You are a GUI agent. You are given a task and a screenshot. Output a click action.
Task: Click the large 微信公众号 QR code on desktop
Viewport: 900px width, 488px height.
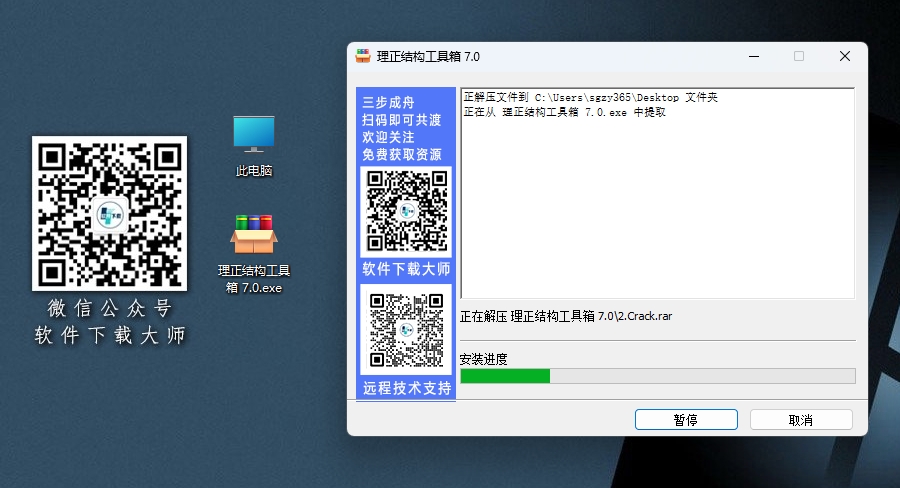coord(110,213)
